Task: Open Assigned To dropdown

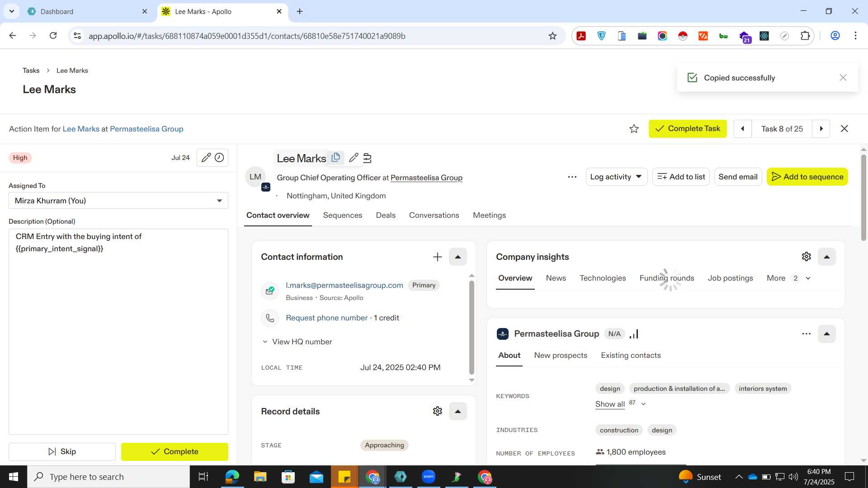Action: [118, 201]
